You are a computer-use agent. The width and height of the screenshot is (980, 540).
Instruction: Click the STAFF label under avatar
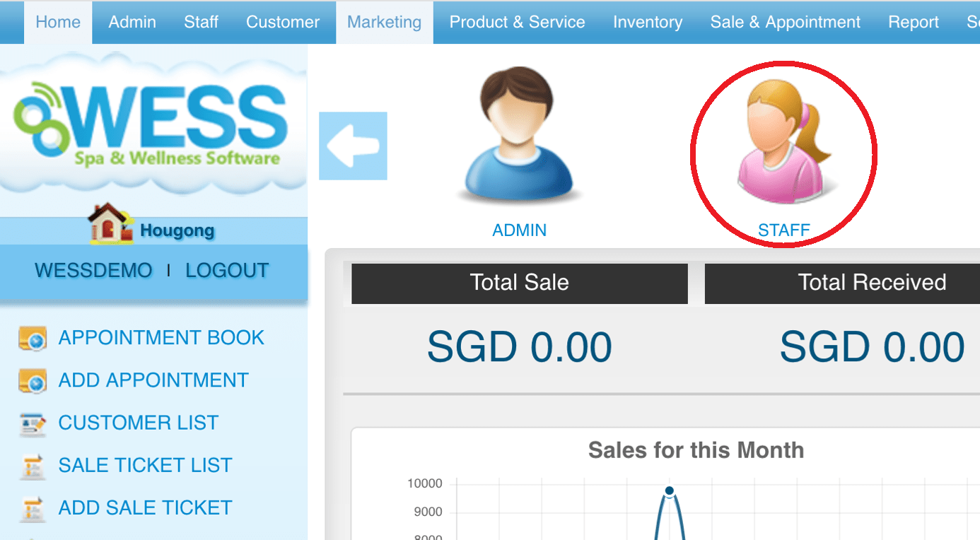(784, 230)
